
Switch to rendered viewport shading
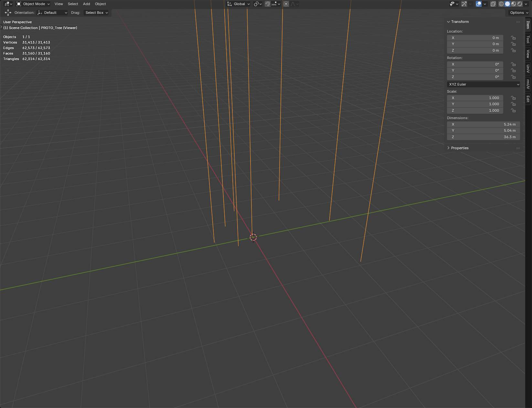[x=520, y=4]
